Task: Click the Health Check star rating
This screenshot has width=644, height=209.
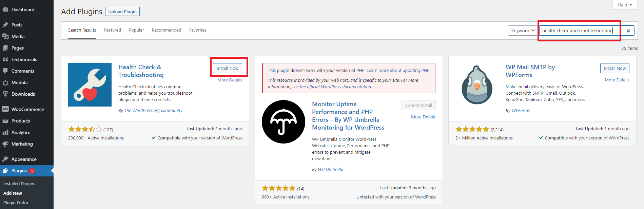Action: [85, 129]
